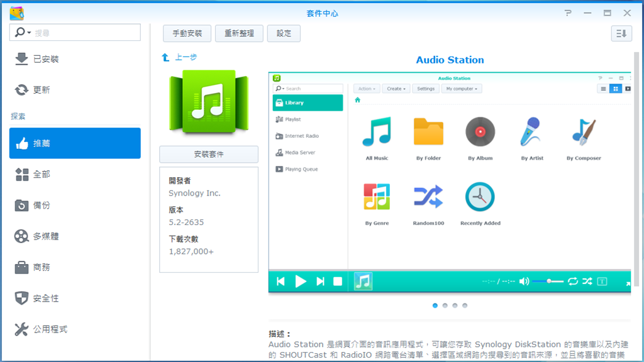Adjust the volume slider handle
The image size is (644, 362).
[549, 281]
